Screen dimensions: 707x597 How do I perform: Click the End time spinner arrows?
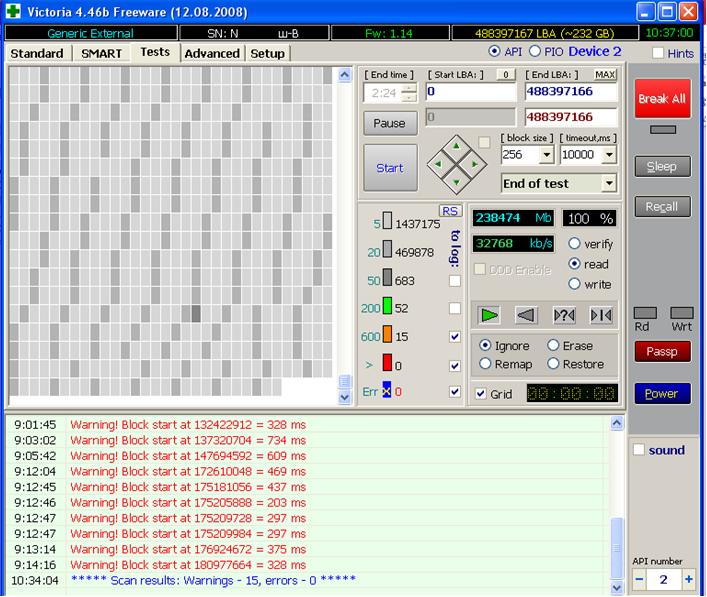pos(409,93)
